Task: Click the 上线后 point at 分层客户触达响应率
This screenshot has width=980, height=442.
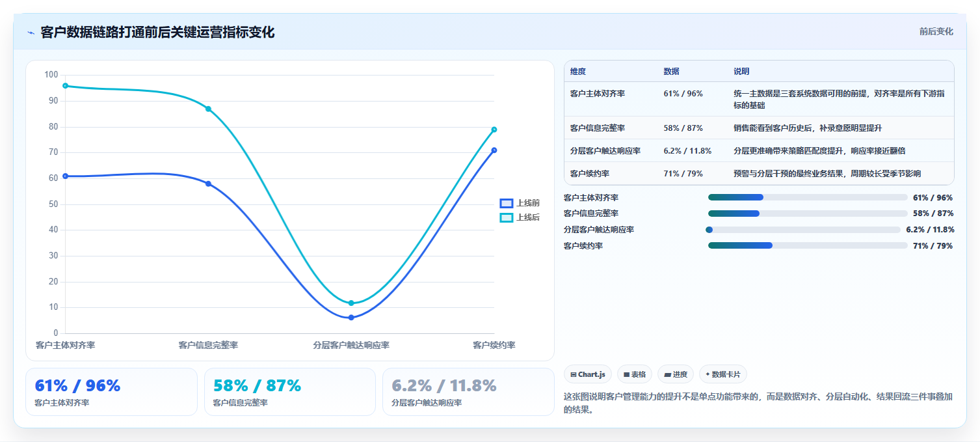Action: pyautogui.click(x=351, y=303)
